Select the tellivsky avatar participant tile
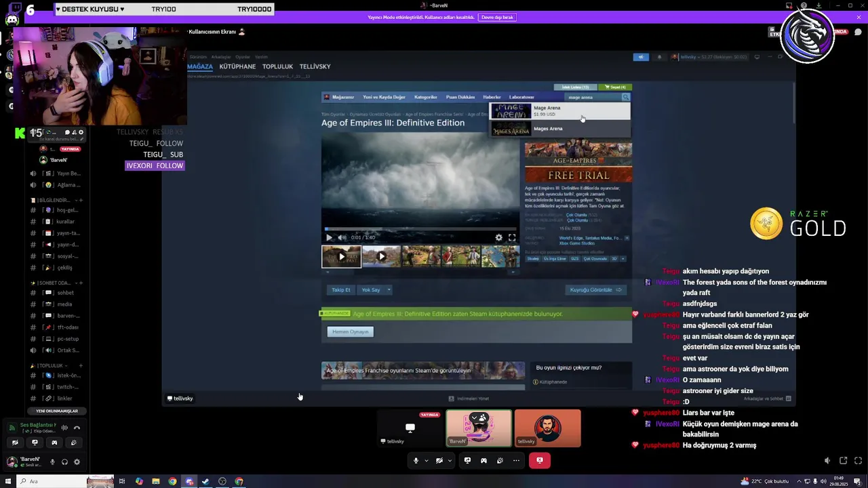 547,428
